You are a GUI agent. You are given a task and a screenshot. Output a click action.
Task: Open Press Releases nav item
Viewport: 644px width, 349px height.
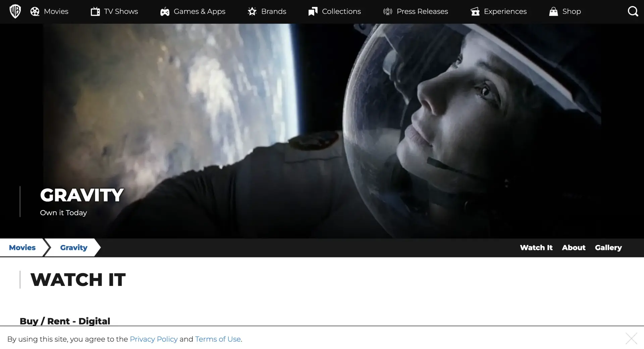click(x=422, y=11)
